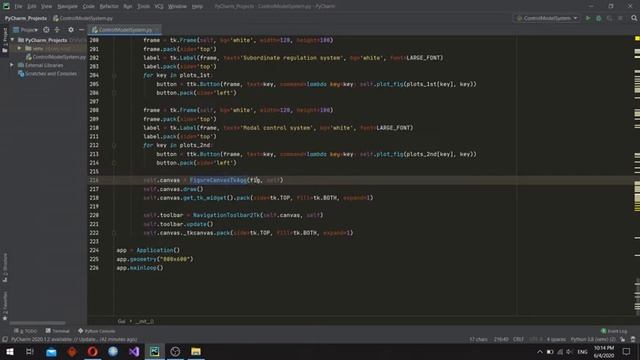Show hidden system tray icons
Screen dimensions: 640x360
pos(540,351)
